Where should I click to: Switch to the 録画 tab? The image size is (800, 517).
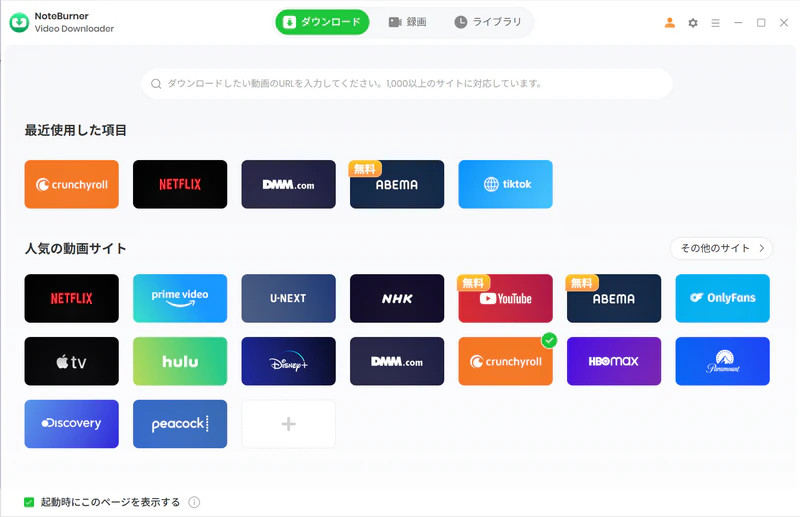click(408, 22)
